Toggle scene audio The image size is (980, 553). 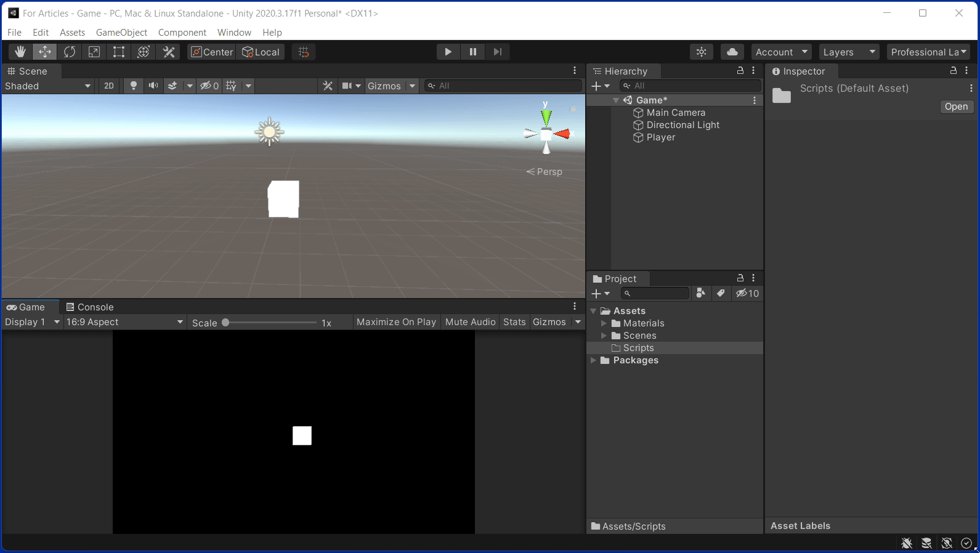click(x=153, y=86)
